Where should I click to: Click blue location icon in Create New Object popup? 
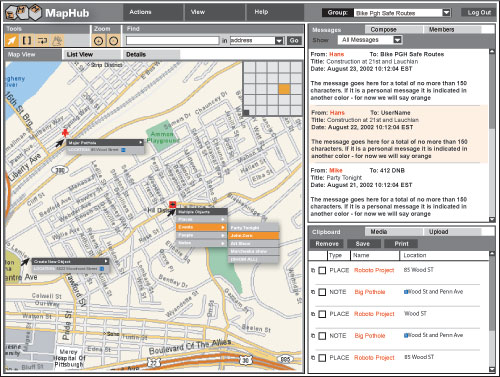coord(102,269)
